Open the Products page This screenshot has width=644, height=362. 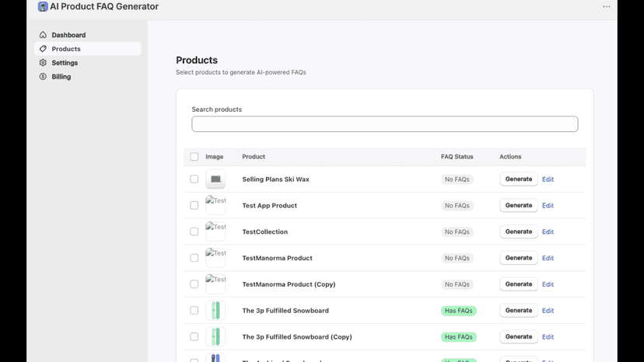(87, 49)
